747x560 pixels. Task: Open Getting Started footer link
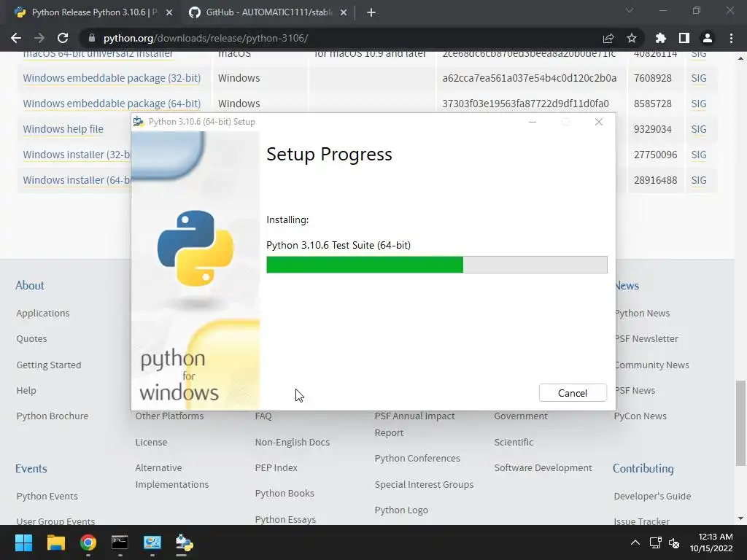click(x=49, y=365)
